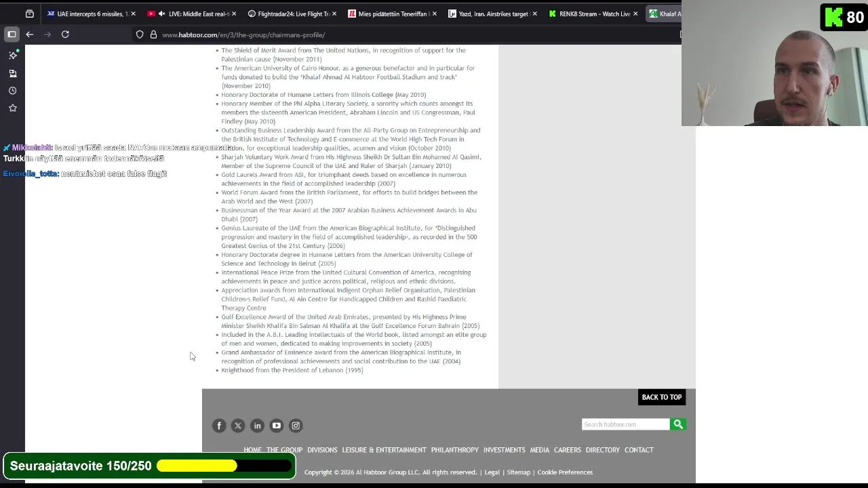This screenshot has width=868, height=488.
Task: Open PHILANTHROPY footer menu link
Action: [x=455, y=450]
